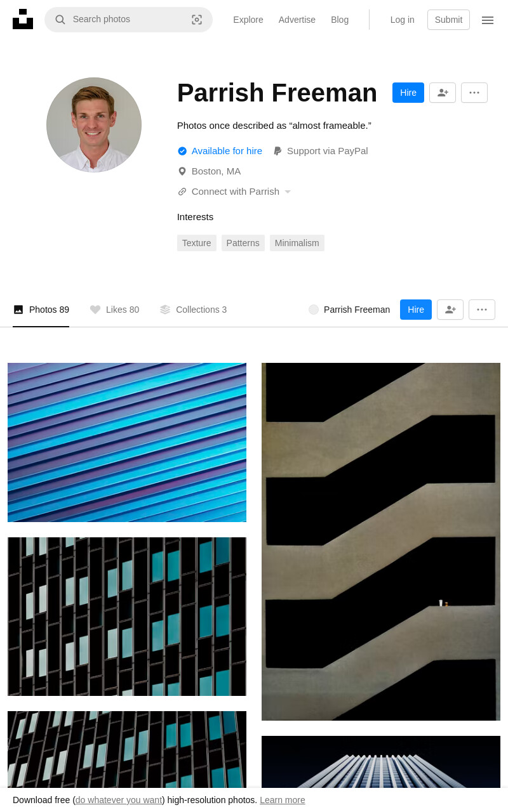Open more options in sticky tab bar
This screenshot has height=812, width=508.
pyautogui.click(x=482, y=310)
